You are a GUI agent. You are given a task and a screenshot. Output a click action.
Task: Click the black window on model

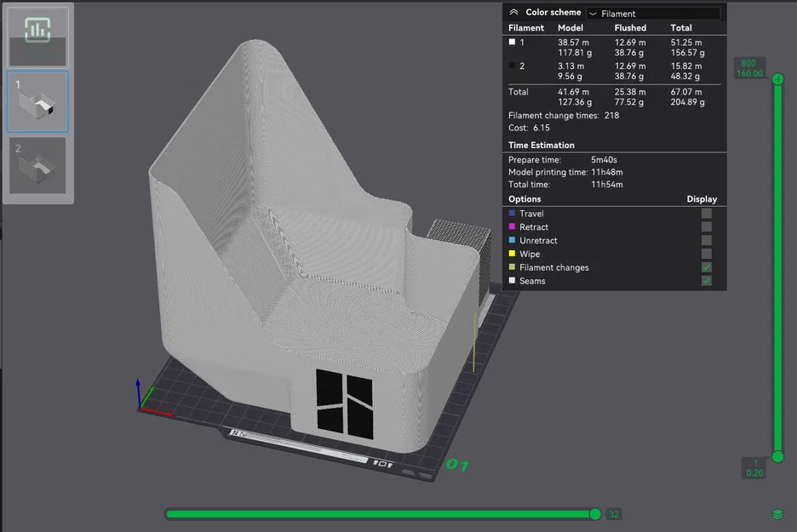tap(345, 404)
